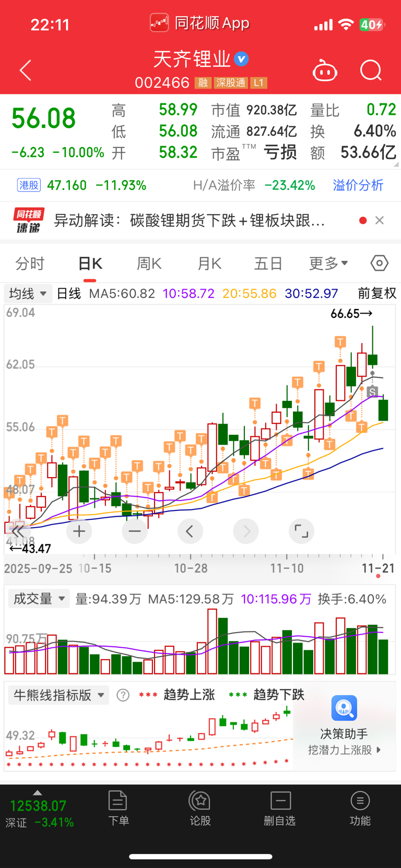The height and width of the screenshot is (868, 401).
Task: Switch to the 五日 tab
Action: pos(268,264)
